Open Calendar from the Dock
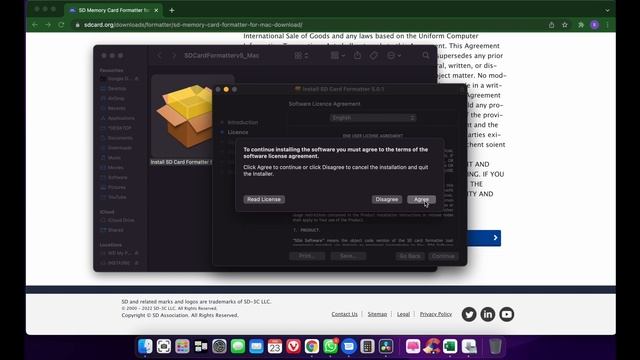640x360 pixels. point(275,347)
